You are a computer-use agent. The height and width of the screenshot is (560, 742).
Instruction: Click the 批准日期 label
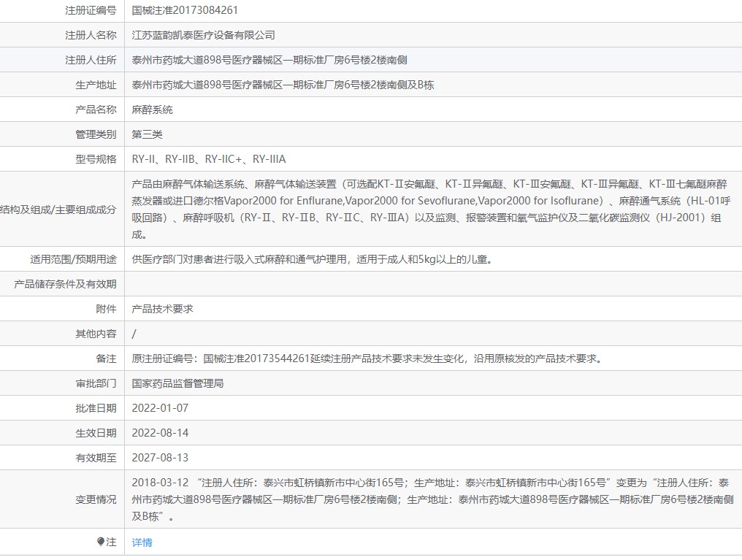pyautogui.click(x=96, y=408)
